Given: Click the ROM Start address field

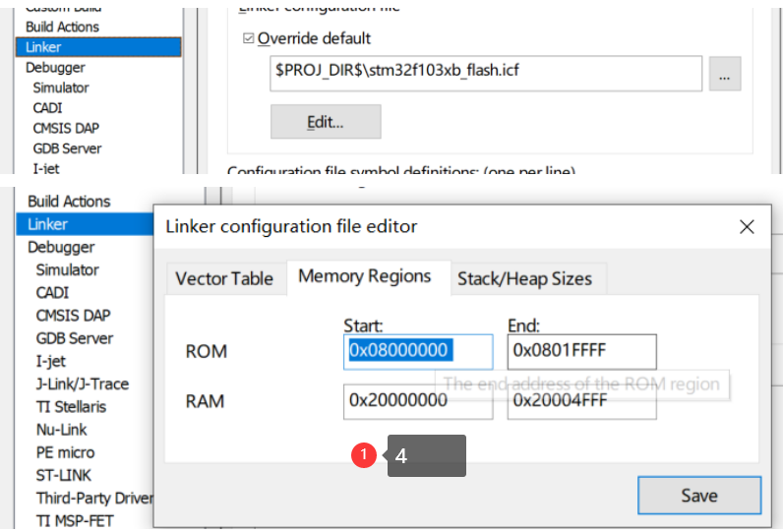Looking at the screenshot, I should [418, 351].
